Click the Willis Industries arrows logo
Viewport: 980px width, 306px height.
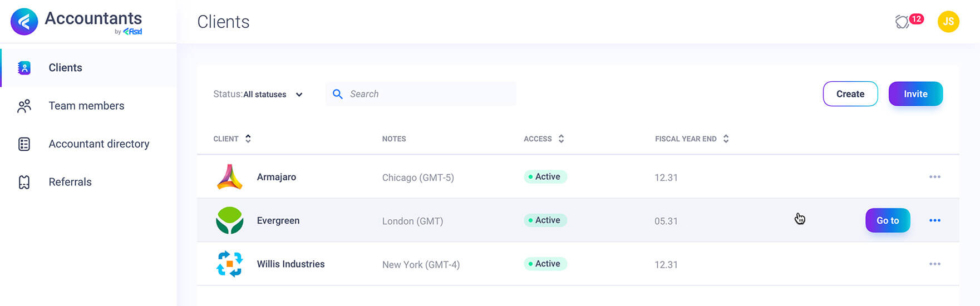click(x=229, y=264)
